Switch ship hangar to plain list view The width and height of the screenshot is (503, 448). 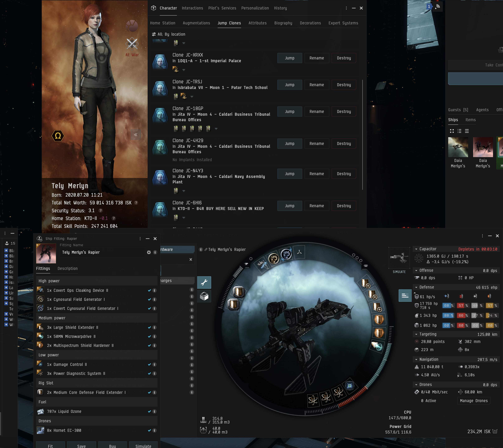[x=467, y=131]
